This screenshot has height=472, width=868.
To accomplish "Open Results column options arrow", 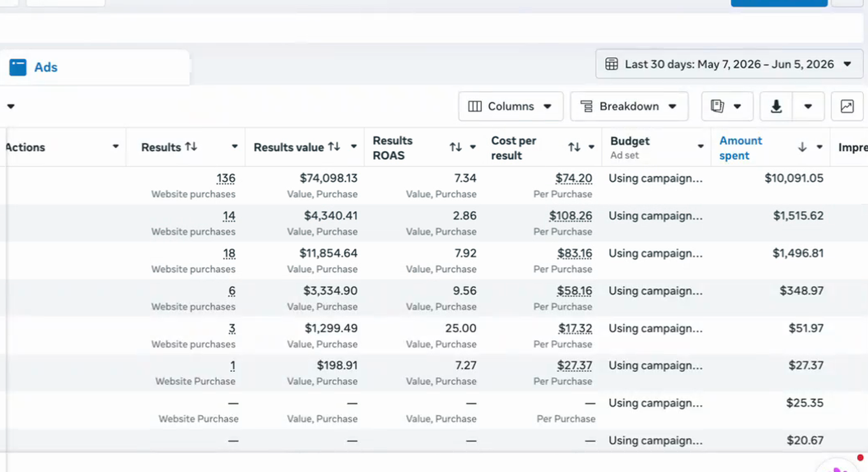I will pyautogui.click(x=234, y=147).
